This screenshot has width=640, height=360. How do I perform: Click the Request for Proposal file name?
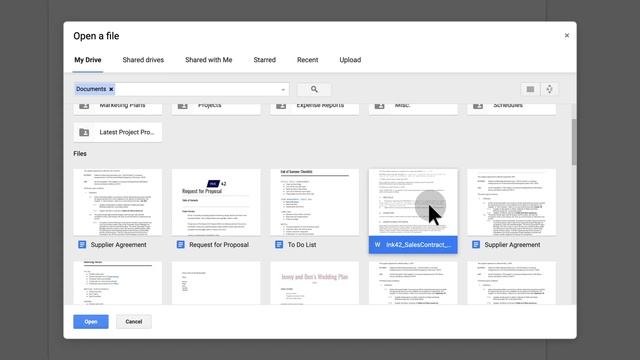219,244
